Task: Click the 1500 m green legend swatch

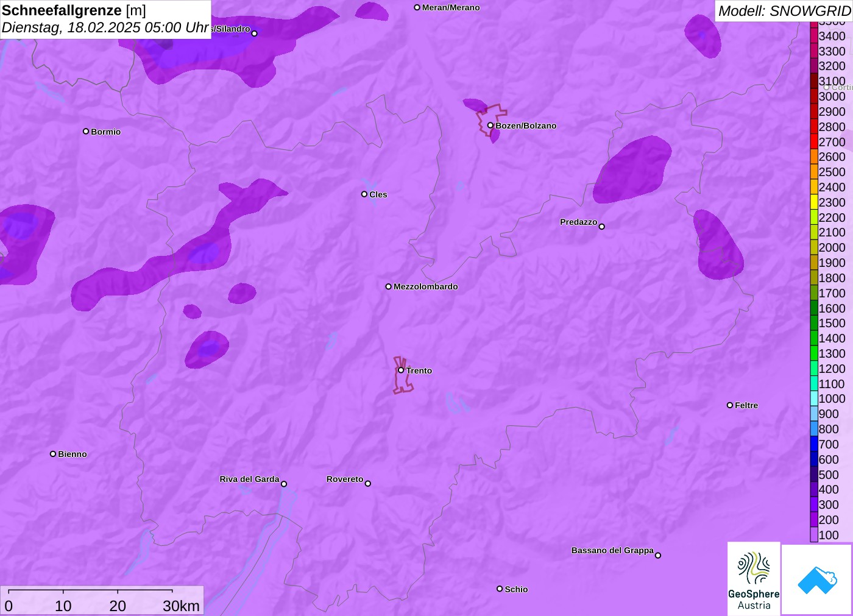Action: (814, 323)
